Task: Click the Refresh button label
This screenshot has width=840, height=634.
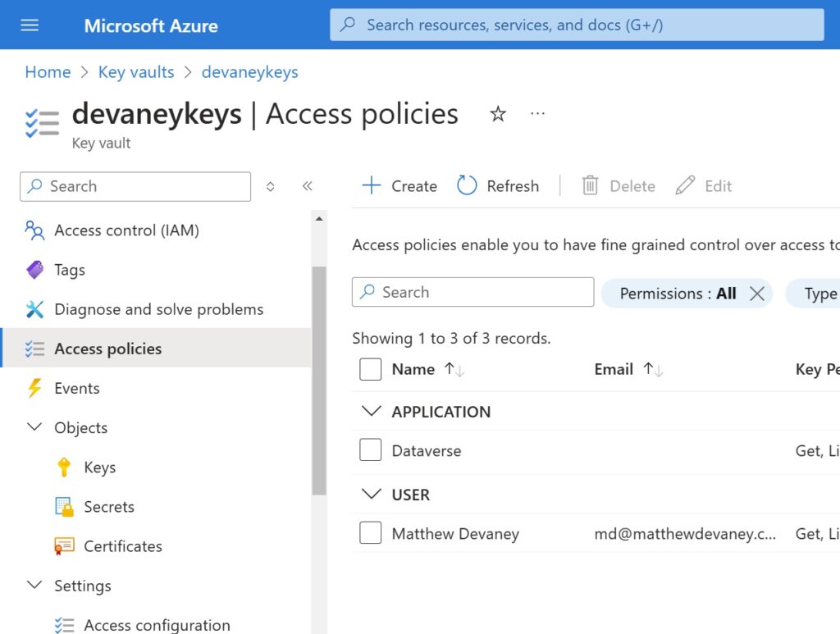Action: point(513,186)
